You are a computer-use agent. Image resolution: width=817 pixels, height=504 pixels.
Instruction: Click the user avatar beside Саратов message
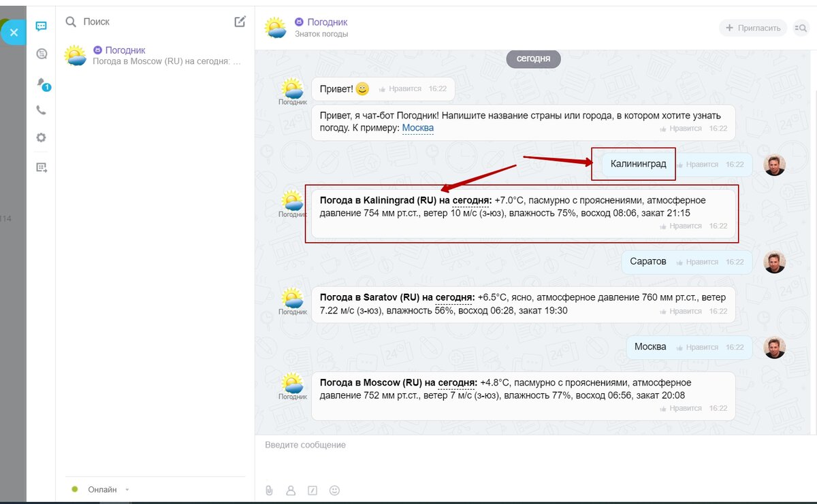point(774,263)
